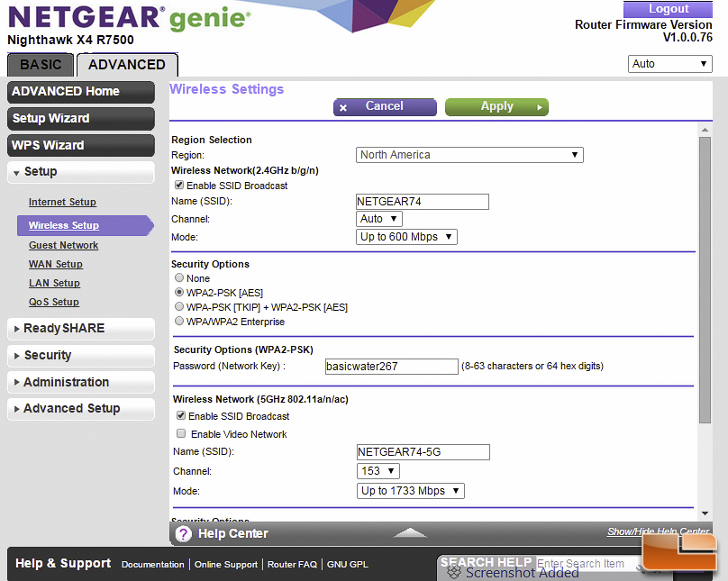Toggle 5GHz Enable SSID Broadcast checkbox

[x=181, y=415]
